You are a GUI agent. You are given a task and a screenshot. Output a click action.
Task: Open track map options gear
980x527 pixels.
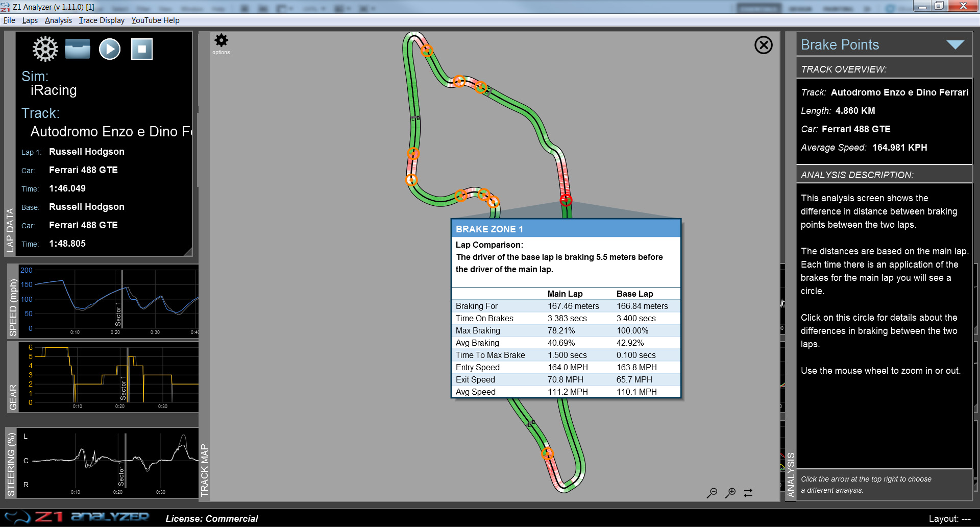221,40
